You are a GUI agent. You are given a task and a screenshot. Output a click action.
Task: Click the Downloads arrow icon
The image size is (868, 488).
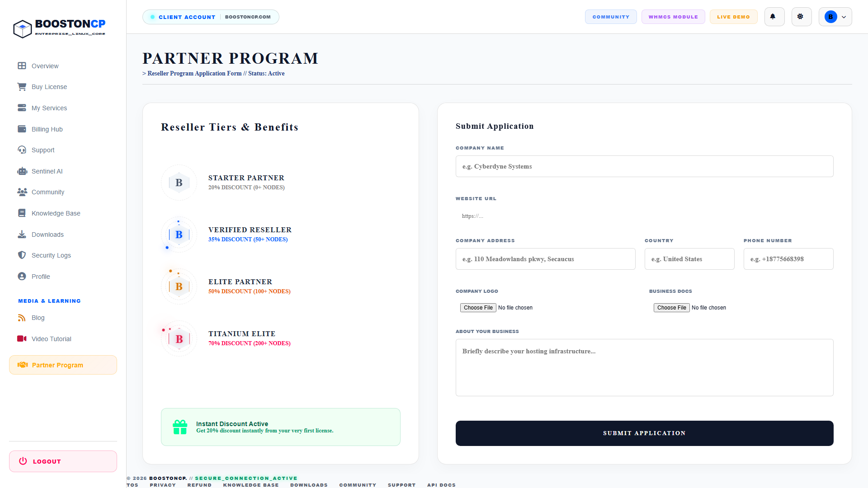tap(22, 234)
